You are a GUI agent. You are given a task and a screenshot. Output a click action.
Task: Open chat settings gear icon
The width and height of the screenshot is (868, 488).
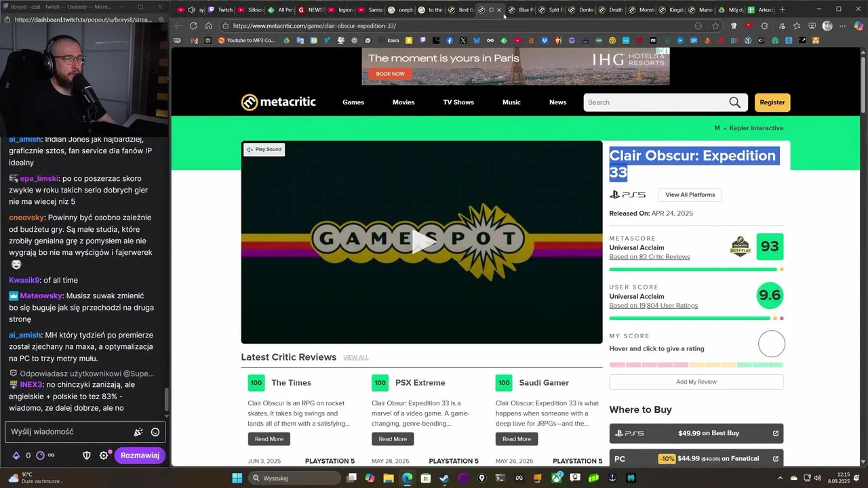[104, 455]
